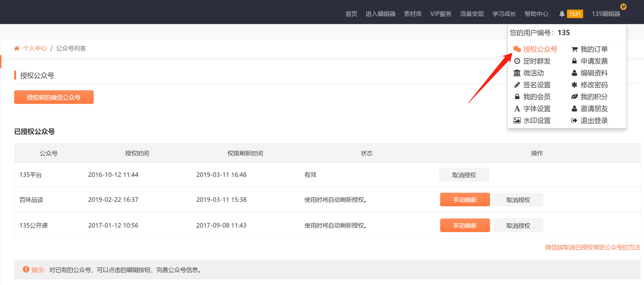Click the leaf icon beside 我的积分

[574, 97]
